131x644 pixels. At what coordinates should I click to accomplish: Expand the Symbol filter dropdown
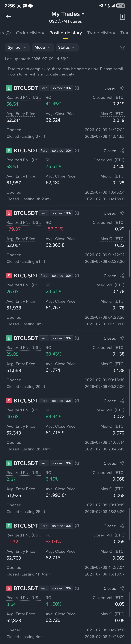coord(17,48)
